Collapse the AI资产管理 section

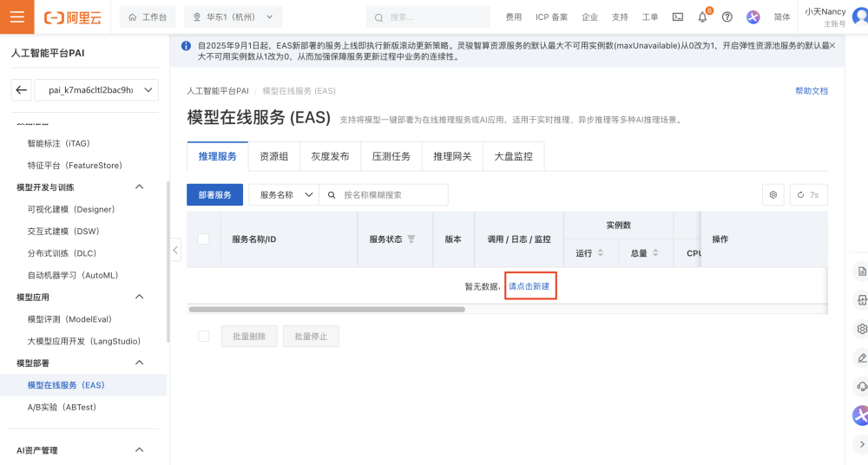click(x=140, y=450)
